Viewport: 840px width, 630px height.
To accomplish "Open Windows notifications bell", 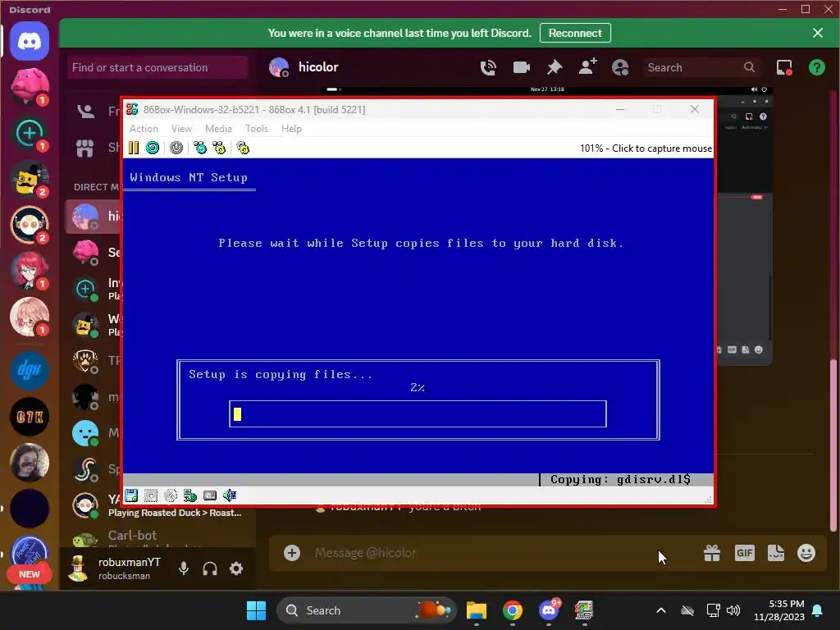I will tap(818, 610).
